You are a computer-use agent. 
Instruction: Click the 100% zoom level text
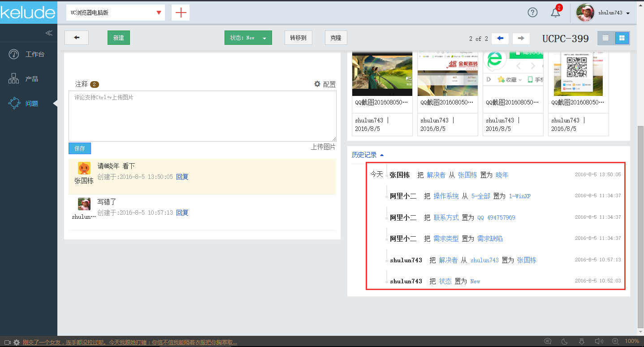pyautogui.click(x=632, y=342)
